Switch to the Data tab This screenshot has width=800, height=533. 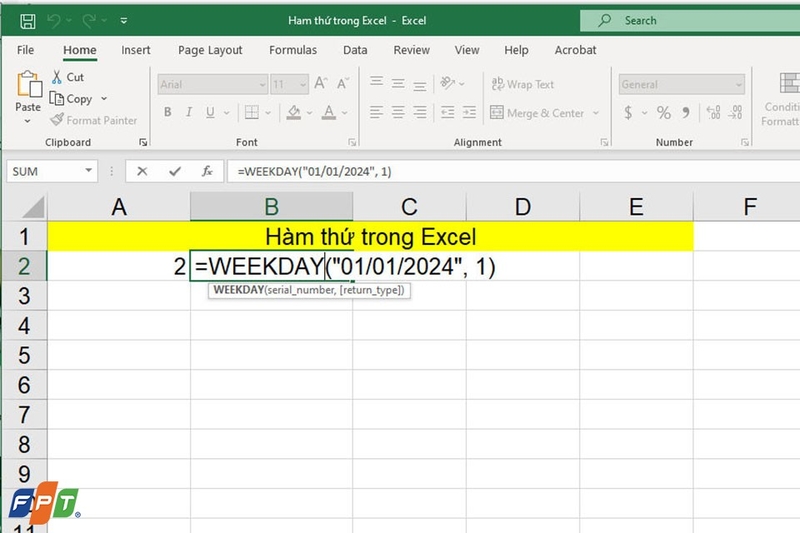(355, 50)
